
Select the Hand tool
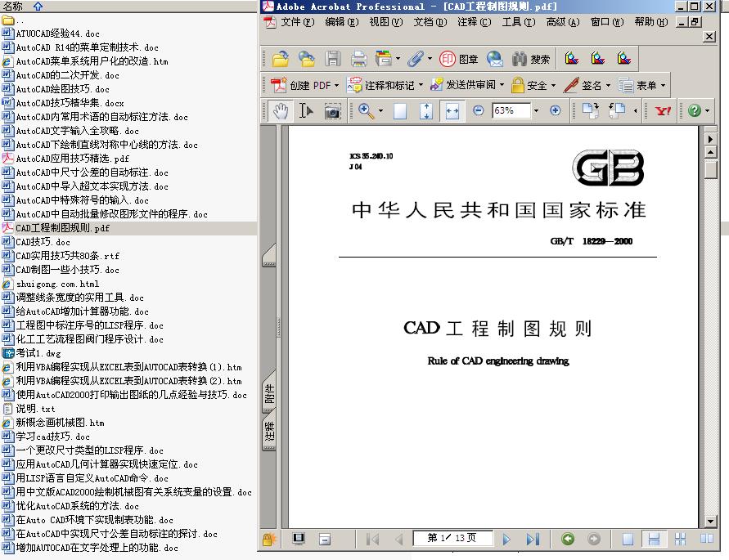[281, 111]
